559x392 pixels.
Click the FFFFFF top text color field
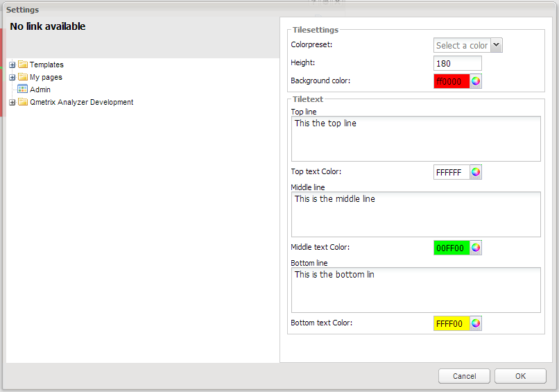tap(452, 172)
